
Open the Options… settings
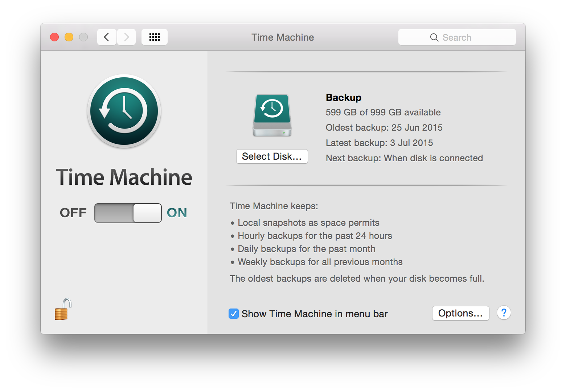tap(460, 313)
